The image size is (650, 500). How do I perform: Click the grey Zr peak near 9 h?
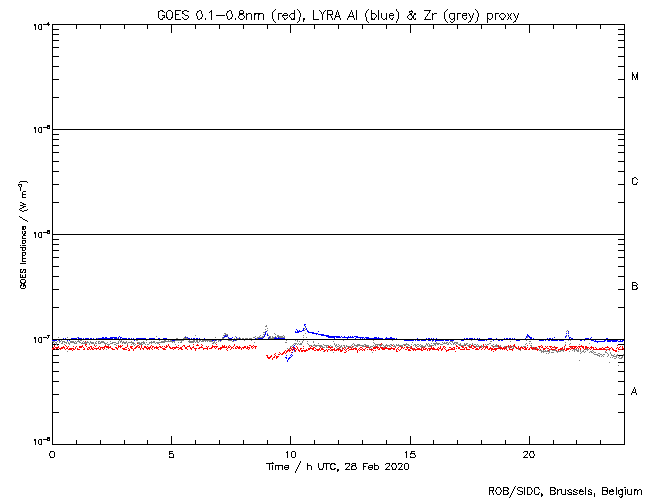click(x=266, y=327)
